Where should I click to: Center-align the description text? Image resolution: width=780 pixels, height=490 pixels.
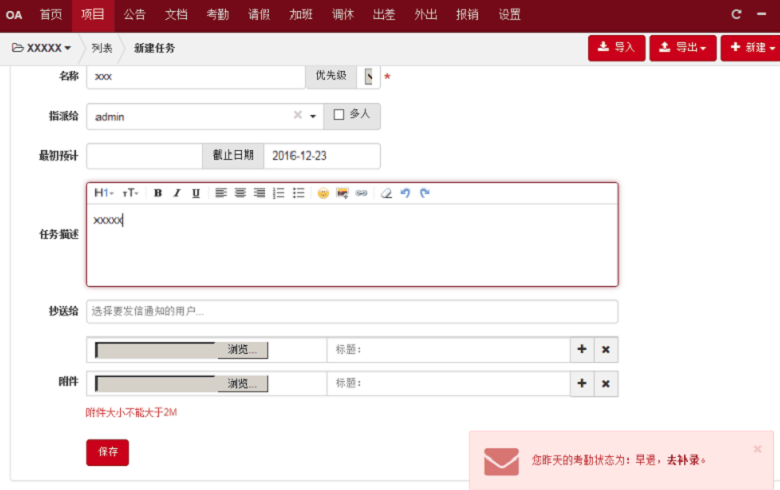click(240, 193)
